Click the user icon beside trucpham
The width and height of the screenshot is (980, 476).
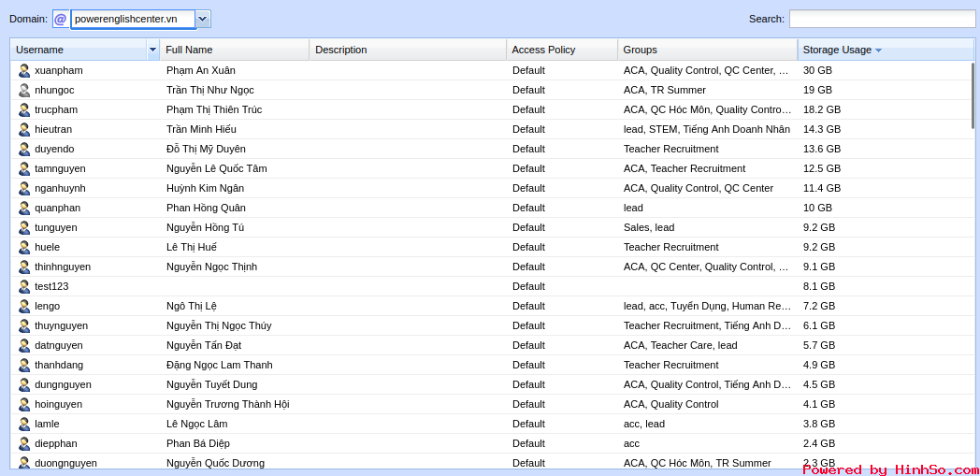tap(24, 110)
